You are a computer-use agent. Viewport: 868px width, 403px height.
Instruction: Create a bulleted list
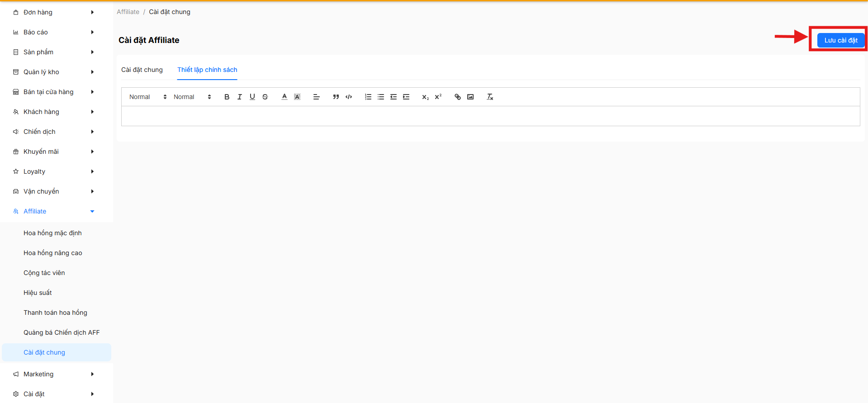pyautogui.click(x=381, y=97)
